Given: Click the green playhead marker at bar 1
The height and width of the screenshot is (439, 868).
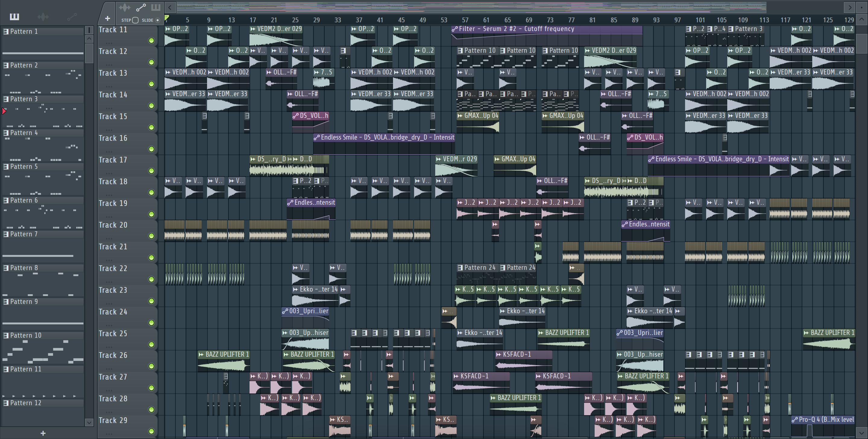Looking at the screenshot, I should [167, 18].
